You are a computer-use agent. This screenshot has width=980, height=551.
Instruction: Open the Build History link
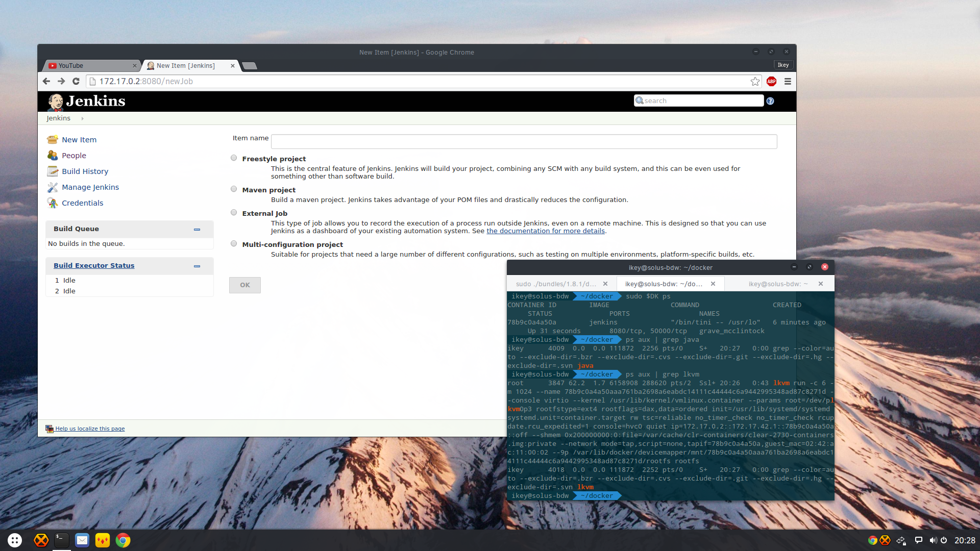[85, 171]
